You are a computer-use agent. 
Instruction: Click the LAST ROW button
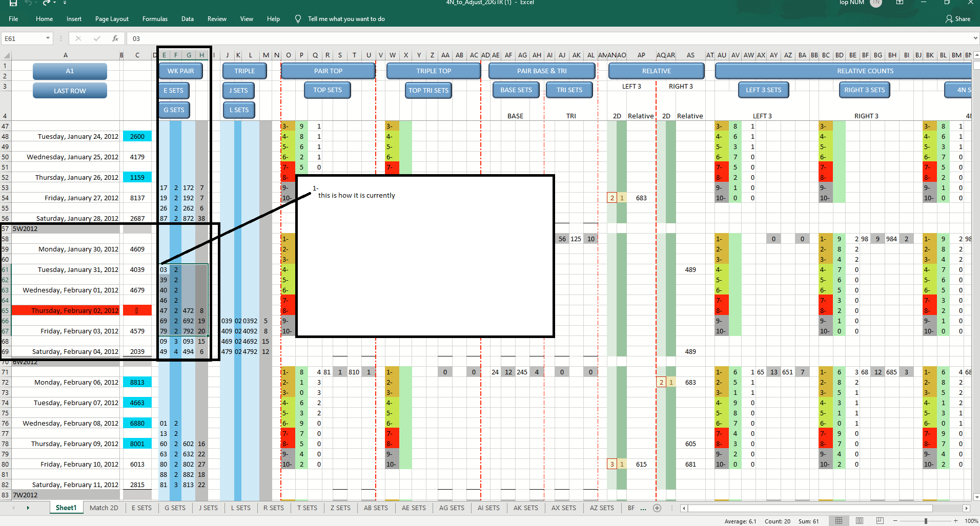coord(70,90)
